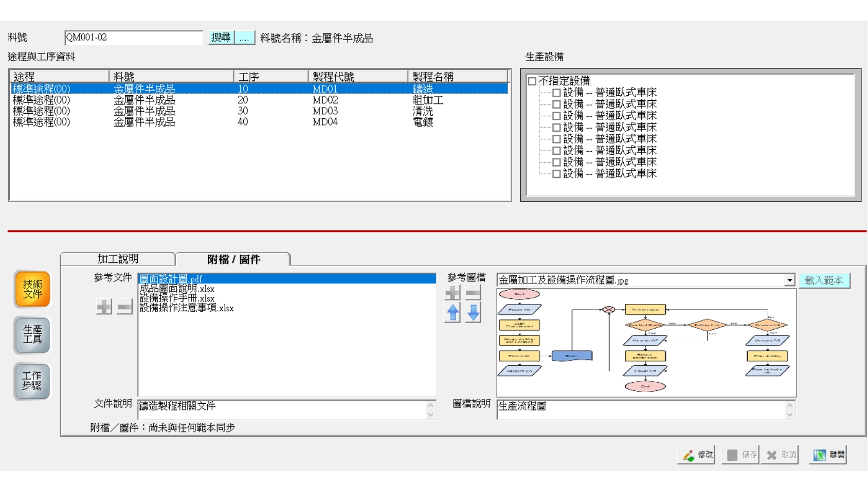Select file 圖面設計圖.pdf
Viewport: 868px width, 483px height.
[x=287, y=279]
